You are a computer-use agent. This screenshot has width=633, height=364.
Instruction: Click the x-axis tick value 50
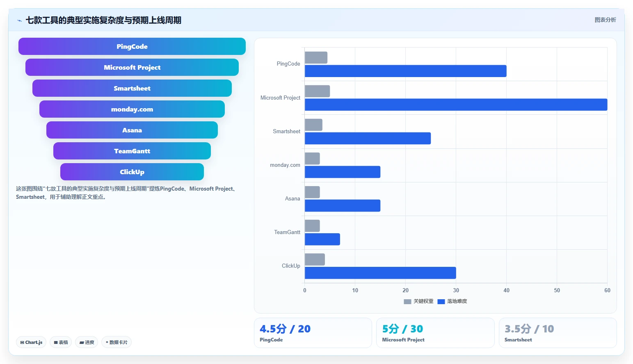(557, 291)
